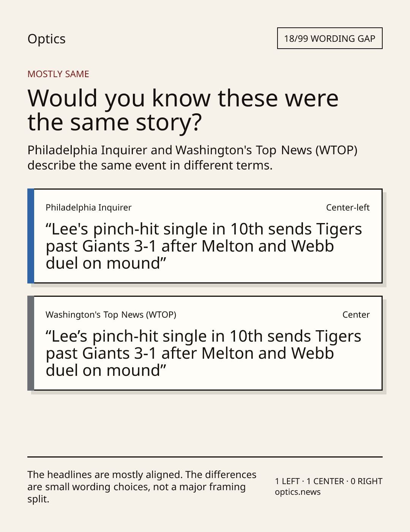Viewport: 410px width, 532px height.
Task: Click the 'Would you know these were' headline
Action: (x=183, y=98)
